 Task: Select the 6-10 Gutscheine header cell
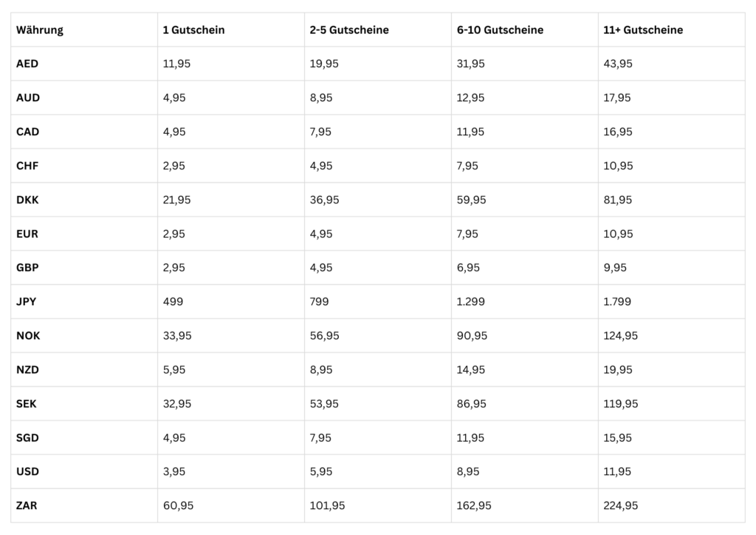click(x=525, y=30)
